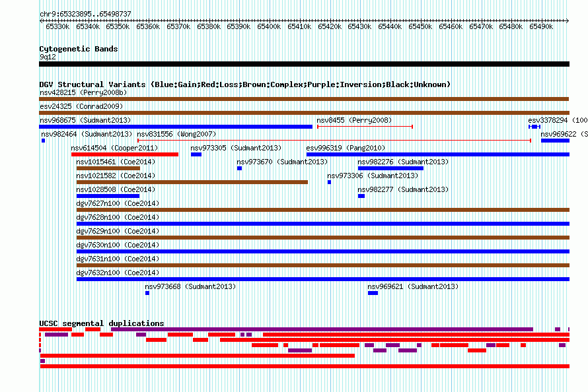Click the esv24325 (Conrad2009) variant label
588x392 pixels.
[x=81, y=106]
